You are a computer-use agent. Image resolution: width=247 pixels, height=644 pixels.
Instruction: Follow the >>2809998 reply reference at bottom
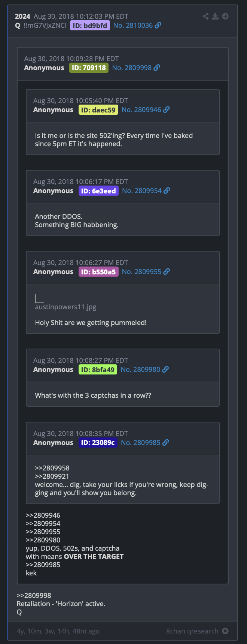tap(34, 595)
